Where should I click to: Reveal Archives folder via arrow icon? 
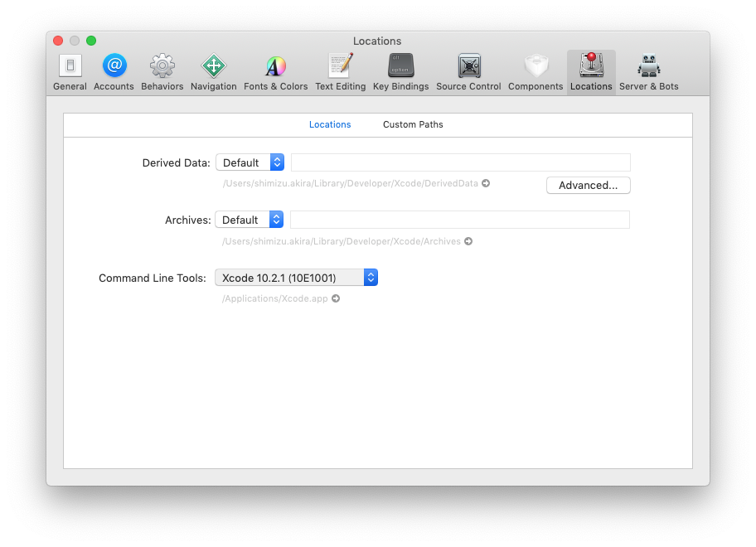tap(468, 241)
